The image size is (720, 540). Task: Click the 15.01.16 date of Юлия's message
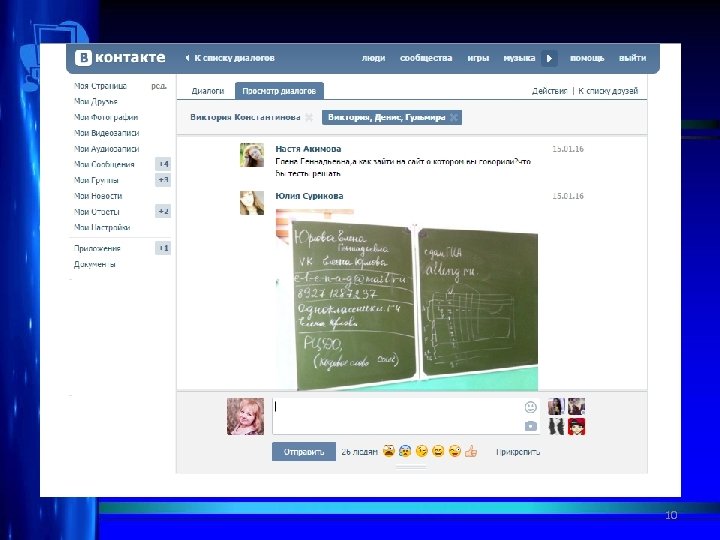(x=568, y=196)
